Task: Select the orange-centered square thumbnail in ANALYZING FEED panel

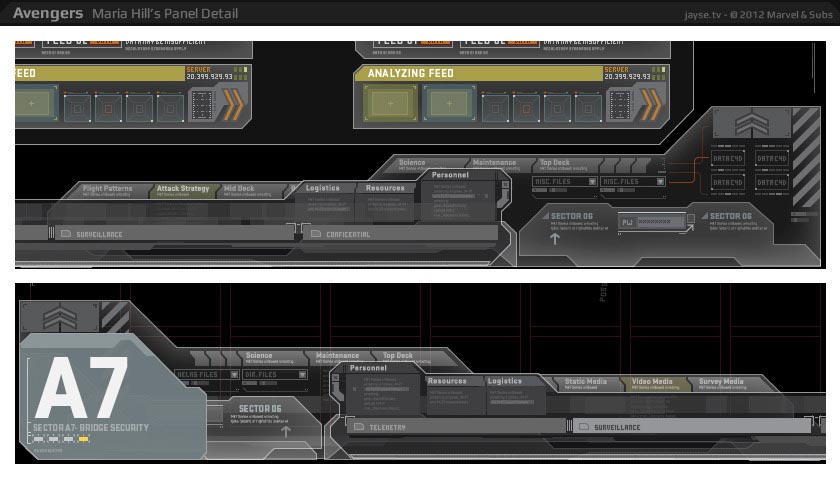Action: click(x=526, y=109)
